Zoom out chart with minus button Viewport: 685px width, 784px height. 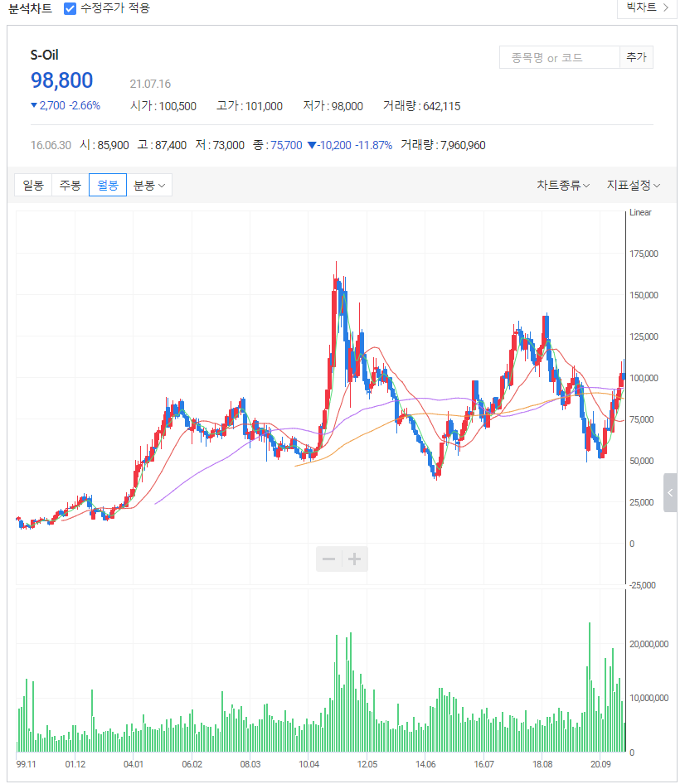click(328, 559)
